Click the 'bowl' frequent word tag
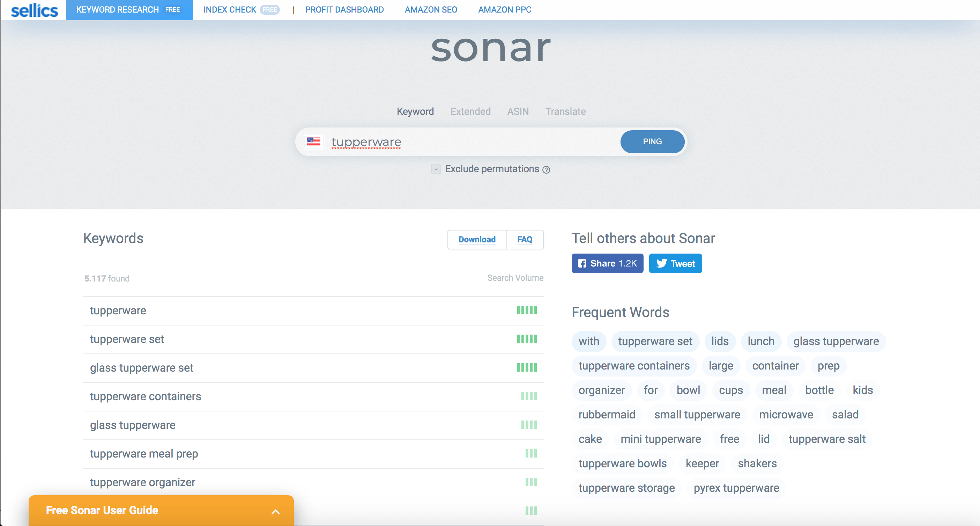980x526 pixels. coord(688,390)
